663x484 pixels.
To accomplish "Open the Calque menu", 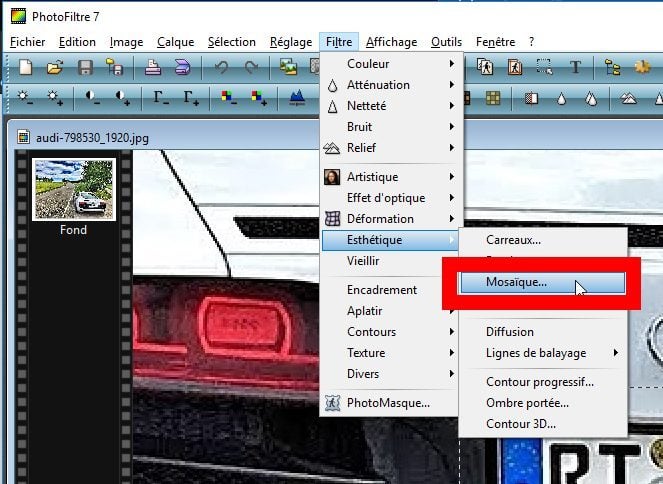I will [175, 42].
